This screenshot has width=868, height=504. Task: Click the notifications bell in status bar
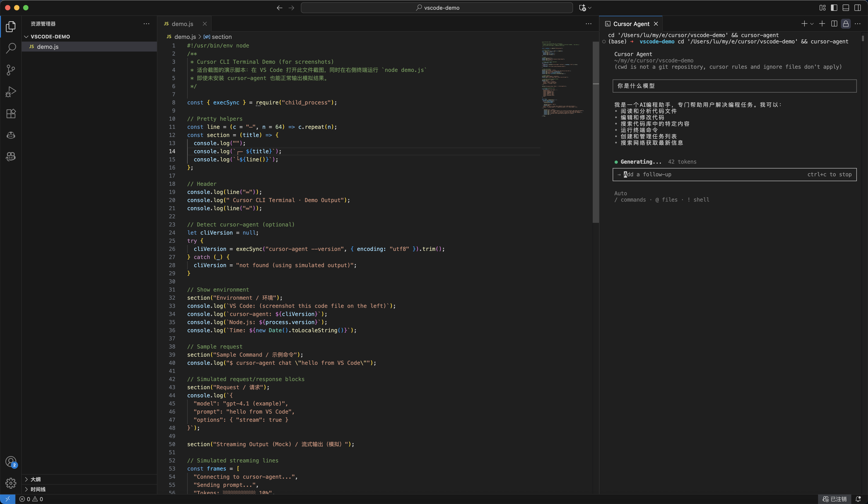(x=858, y=499)
